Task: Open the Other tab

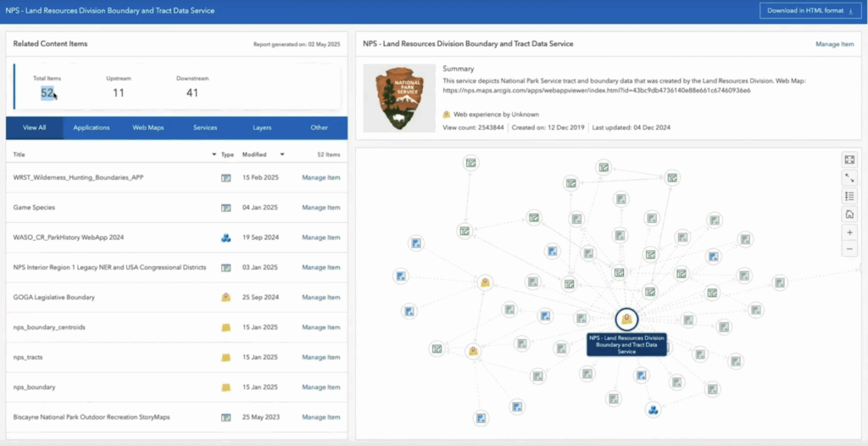Action: (319, 127)
